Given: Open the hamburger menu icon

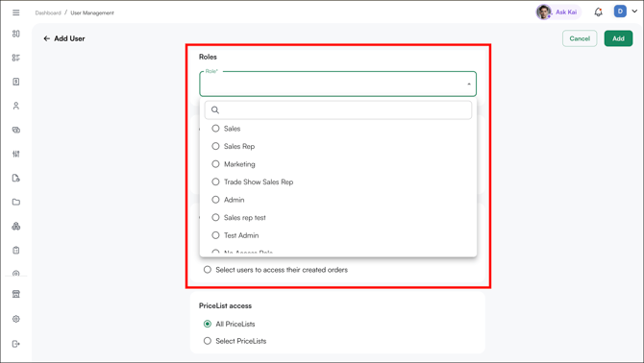Looking at the screenshot, I should [x=16, y=12].
